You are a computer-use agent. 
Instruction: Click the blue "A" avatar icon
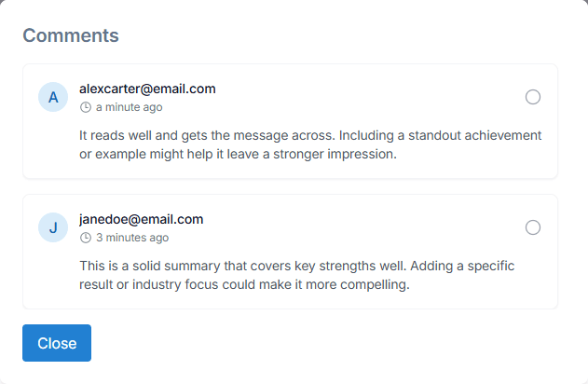pyautogui.click(x=53, y=97)
